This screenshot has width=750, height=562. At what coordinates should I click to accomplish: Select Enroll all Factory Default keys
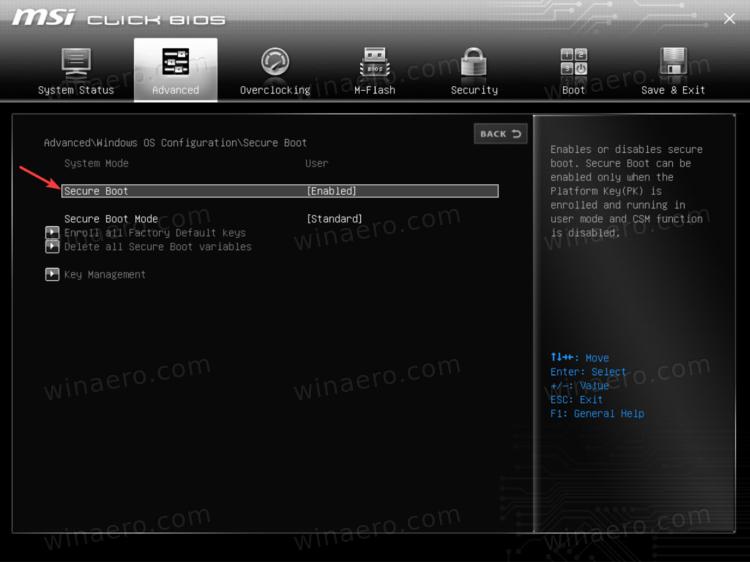(x=155, y=232)
